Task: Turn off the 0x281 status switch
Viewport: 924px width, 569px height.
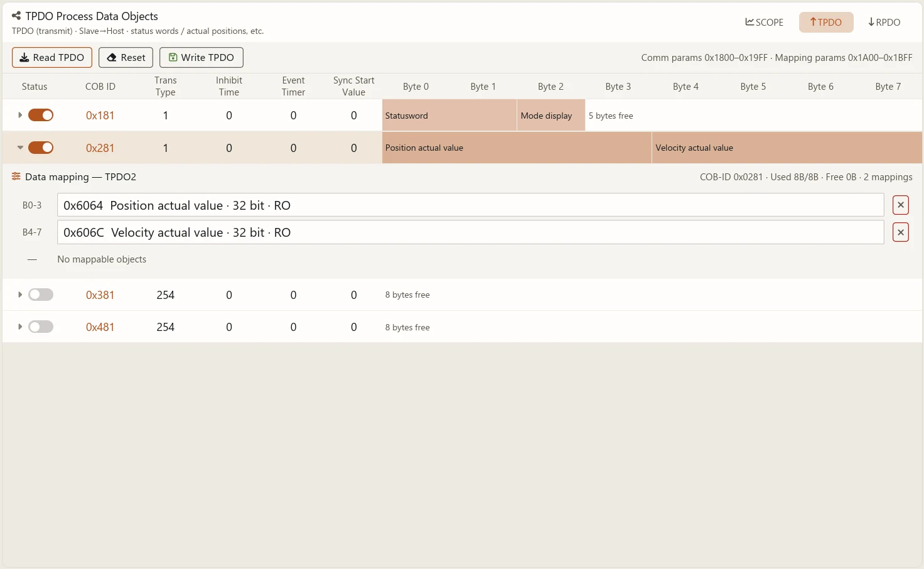Action: pyautogui.click(x=41, y=148)
